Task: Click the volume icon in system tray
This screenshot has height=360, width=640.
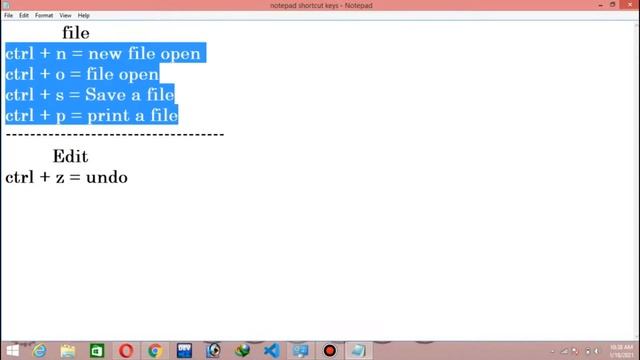Action: tap(596, 351)
